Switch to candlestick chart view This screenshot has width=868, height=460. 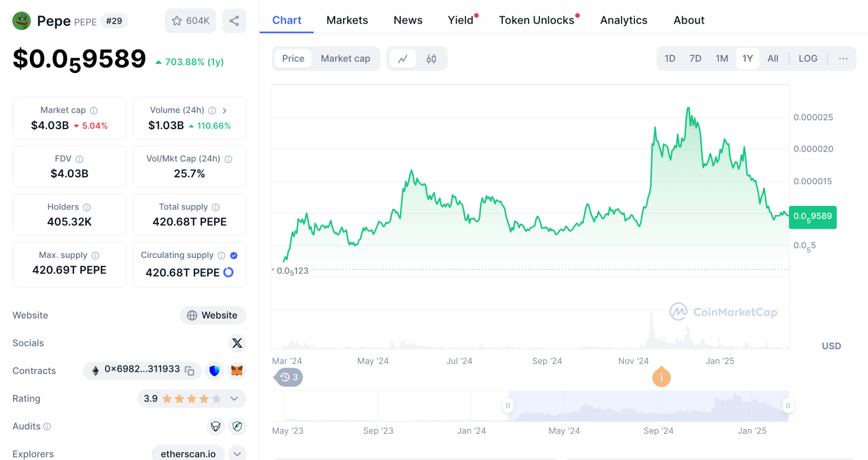431,59
